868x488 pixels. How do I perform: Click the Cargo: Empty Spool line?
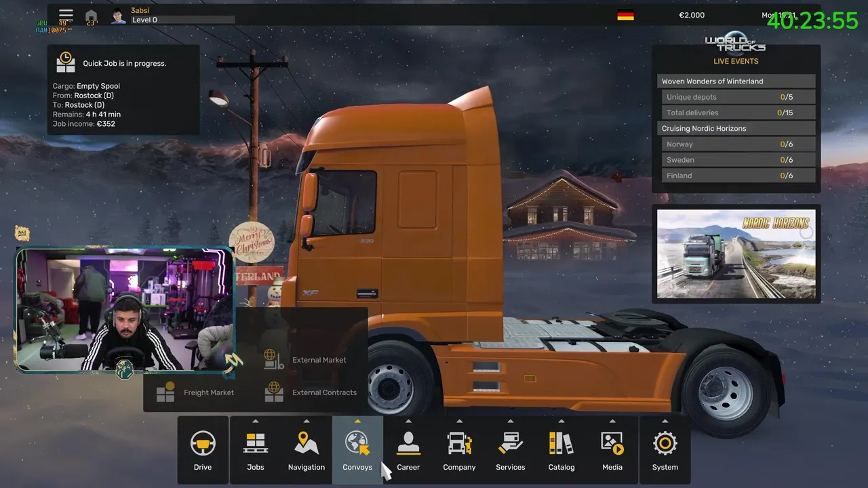click(x=86, y=86)
